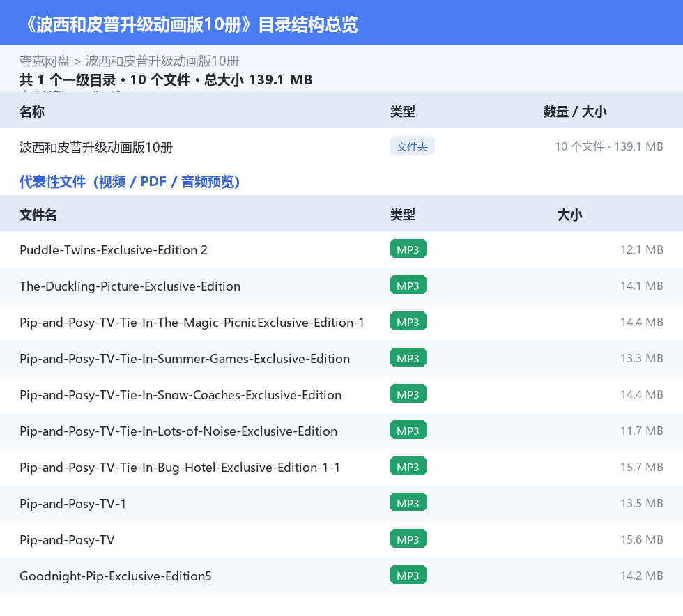Open breadcrumb 波西和皮普升级动画版10册
683x616 pixels.
[162, 61]
